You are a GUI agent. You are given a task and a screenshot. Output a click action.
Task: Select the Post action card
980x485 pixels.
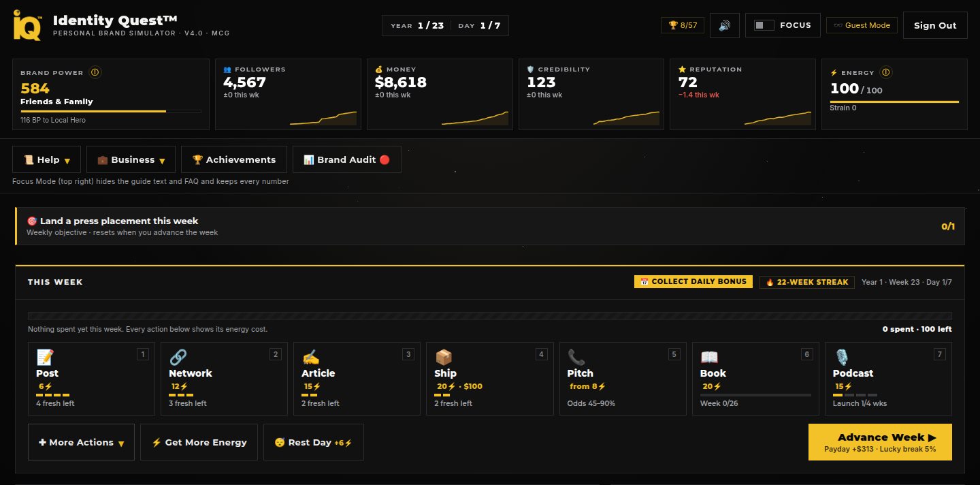pos(91,379)
